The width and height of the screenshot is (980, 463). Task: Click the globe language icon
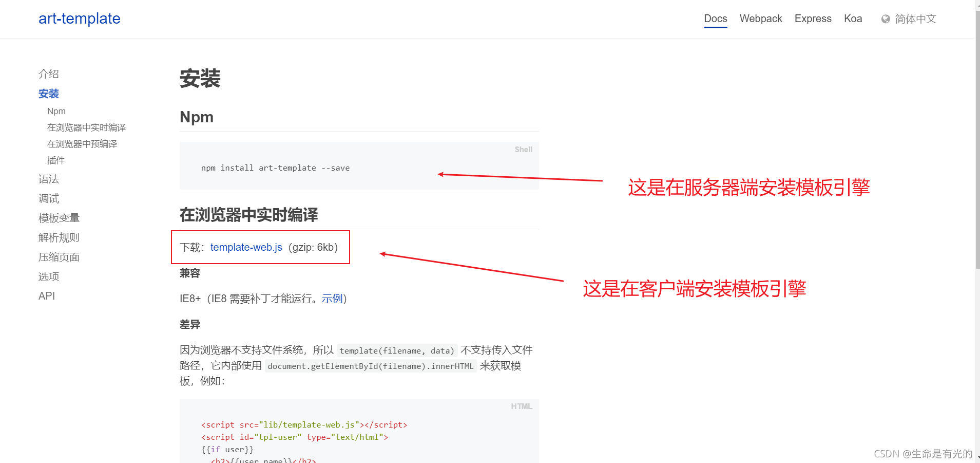coord(886,19)
